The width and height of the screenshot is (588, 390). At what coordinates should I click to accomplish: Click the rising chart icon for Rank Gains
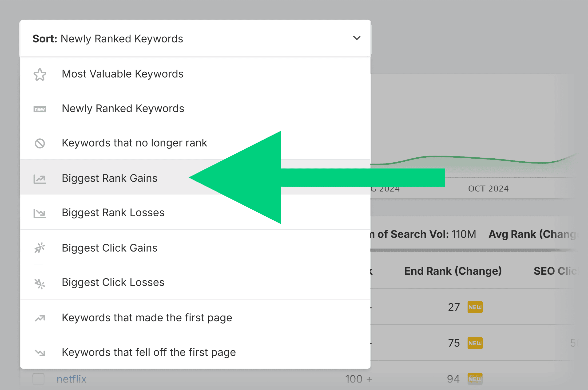click(x=40, y=179)
